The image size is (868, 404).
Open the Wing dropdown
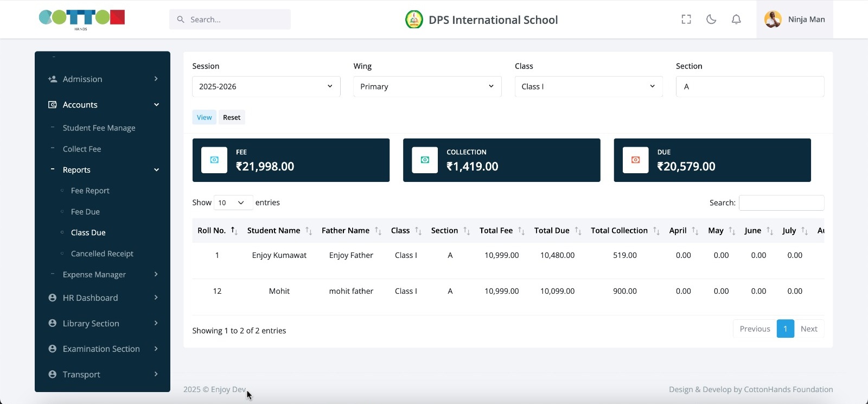click(x=427, y=86)
